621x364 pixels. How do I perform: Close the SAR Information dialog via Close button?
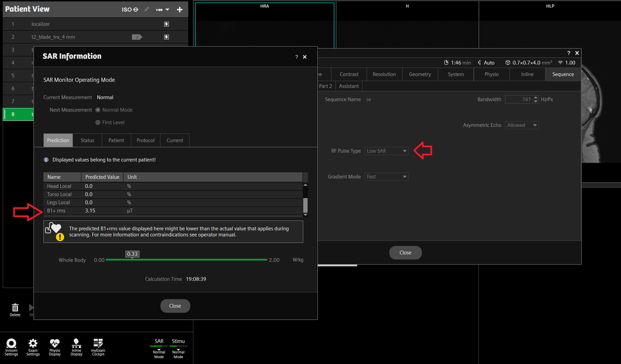click(175, 306)
